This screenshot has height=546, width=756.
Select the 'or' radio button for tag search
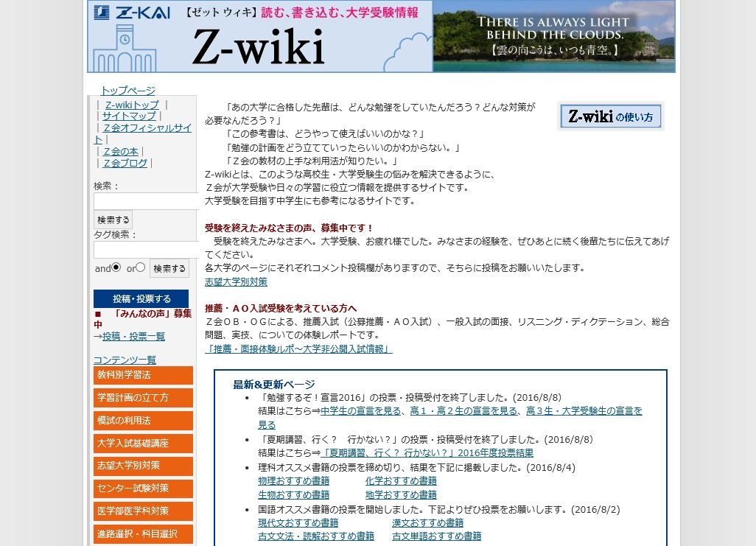click(x=140, y=267)
